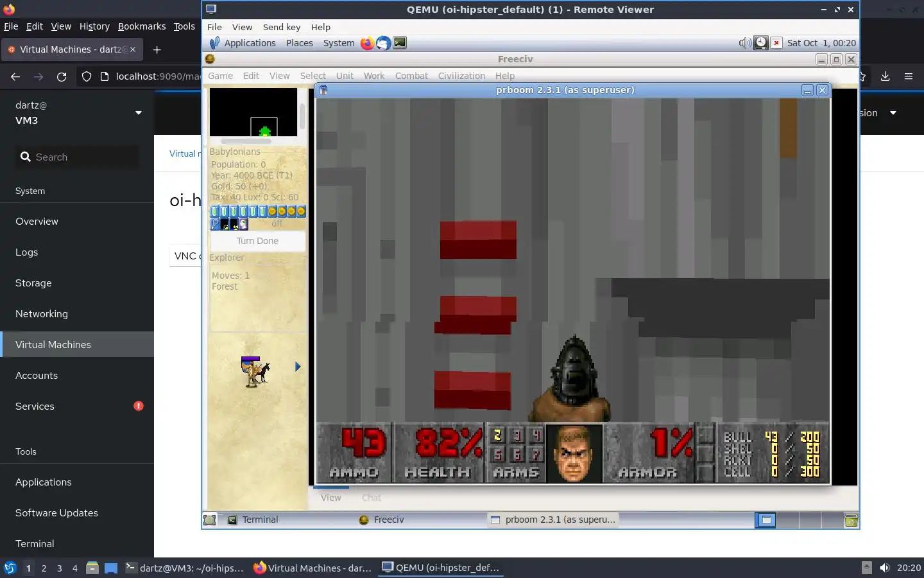Open the host taskbar start menu icon
The width and height of the screenshot is (924, 578).
point(10,568)
